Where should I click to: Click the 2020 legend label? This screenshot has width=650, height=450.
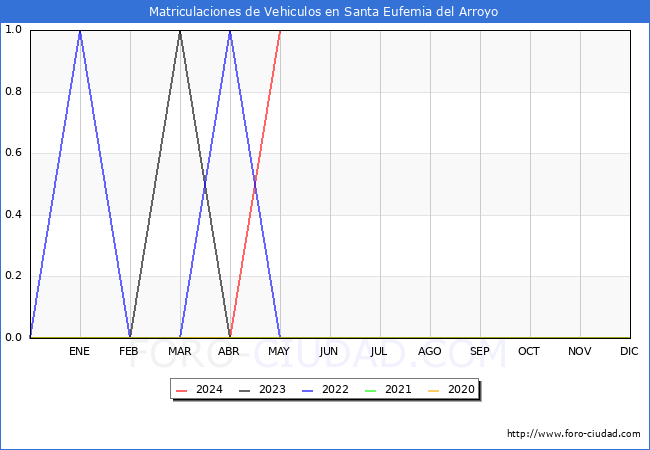coord(461,390)
